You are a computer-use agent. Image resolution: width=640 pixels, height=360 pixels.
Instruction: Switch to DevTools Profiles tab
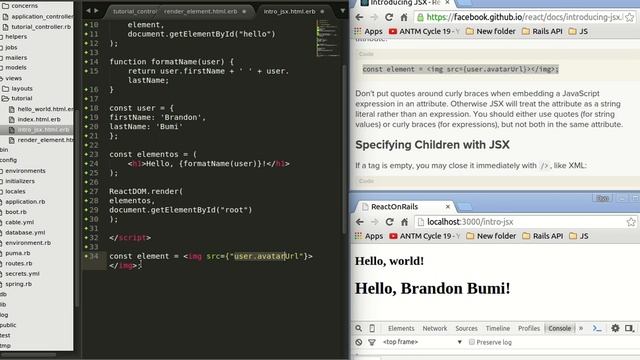pyautogui.click(x=529, y=328)
